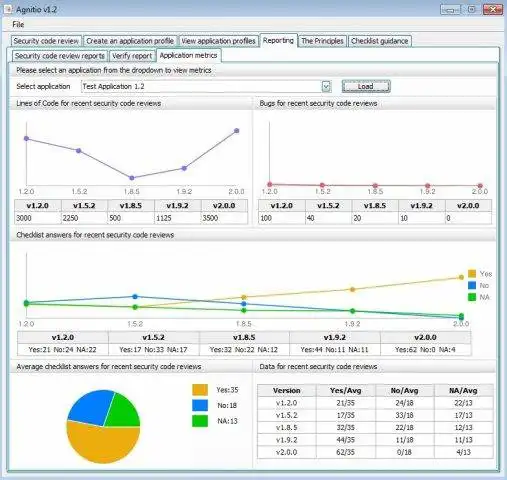Image resolution: width=507 pixels, height=480 pixels.
Task: Click the 62/35 cell in data table
Action: (x=346, y=452)
